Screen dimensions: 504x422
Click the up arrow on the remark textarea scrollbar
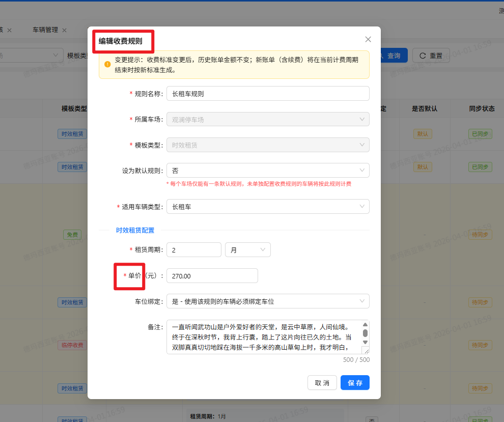366,325
